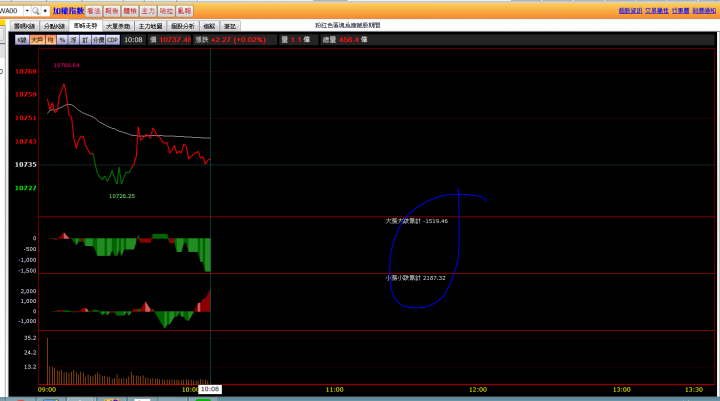Switch to the 筆記 tab

(230, 26)
